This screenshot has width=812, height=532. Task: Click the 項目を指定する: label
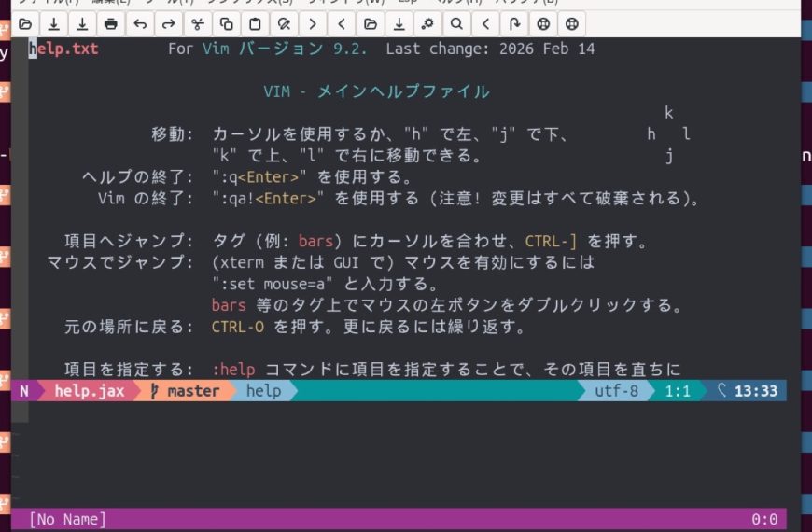129,370
